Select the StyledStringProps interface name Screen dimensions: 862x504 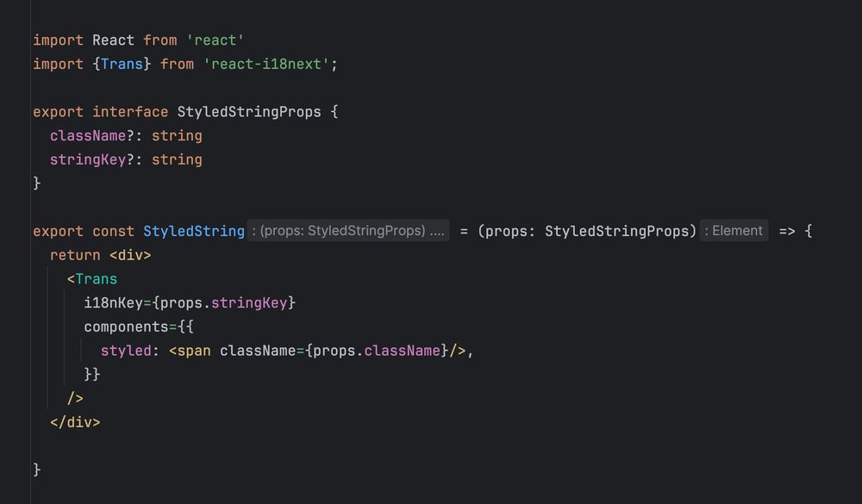click(x=249, y=112)
